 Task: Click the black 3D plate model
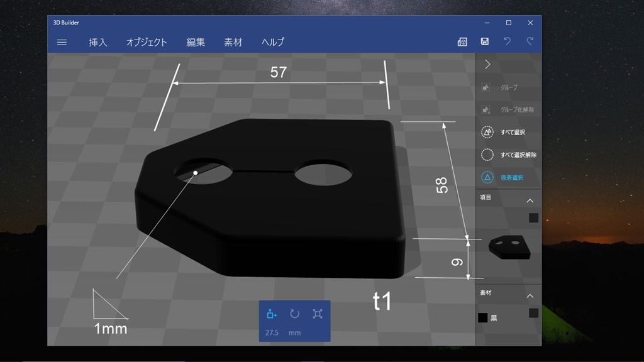(x=270, y=199)
